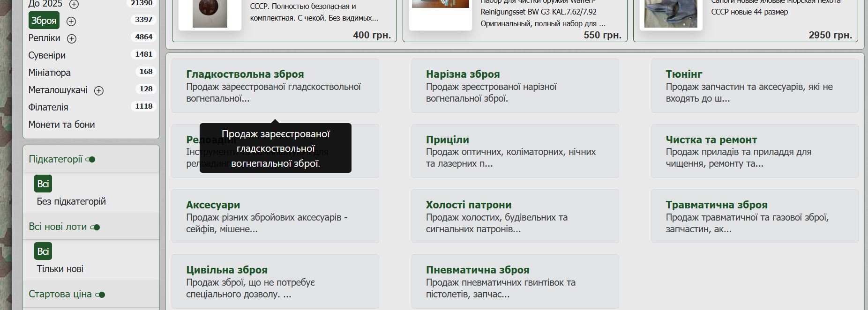868x310 pixels.
Task: Toggle the Всі нові лоти switch
Action: (x=95, y=227)
